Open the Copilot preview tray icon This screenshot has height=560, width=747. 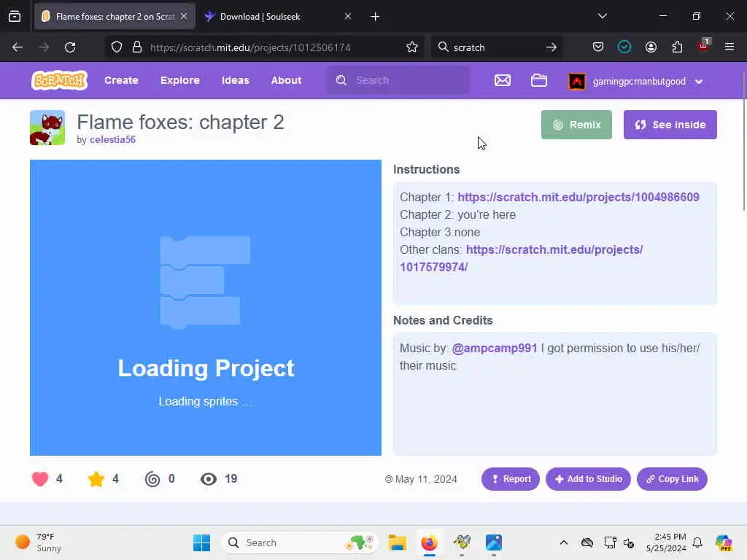point(724,542)
